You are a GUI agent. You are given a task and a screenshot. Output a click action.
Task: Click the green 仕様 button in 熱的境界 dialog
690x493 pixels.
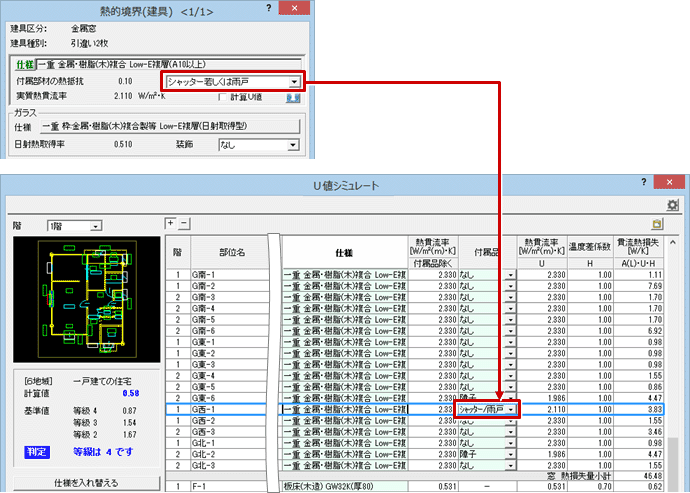pos(25,65)
